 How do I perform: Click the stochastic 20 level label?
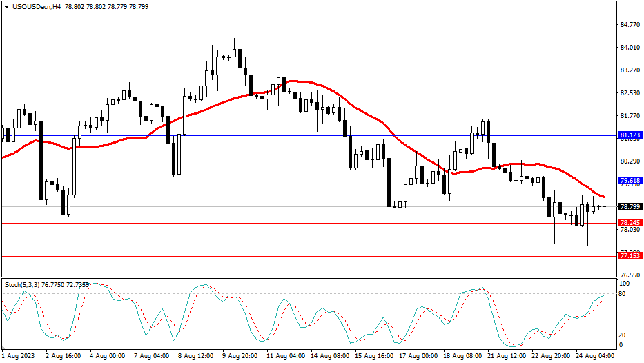623,335
